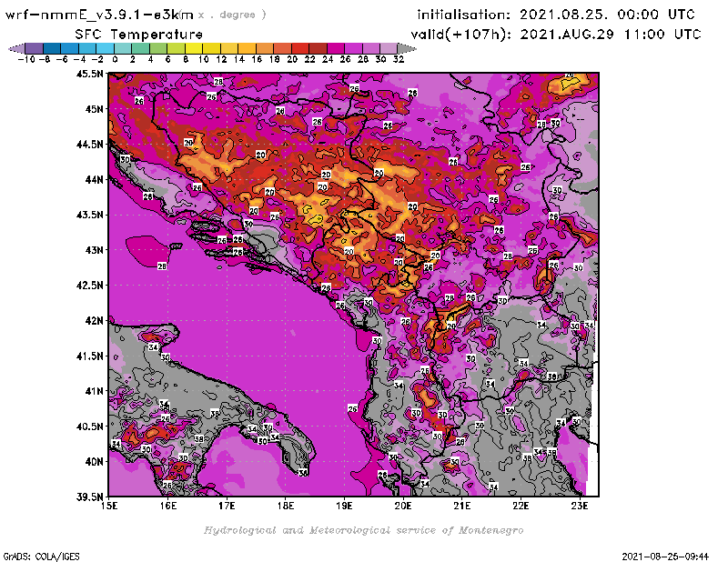Image resolution: width=728 pixels, height=562 pixels.
Task: Click gray arrow end of legend above 32
Action: coord(407,48)
